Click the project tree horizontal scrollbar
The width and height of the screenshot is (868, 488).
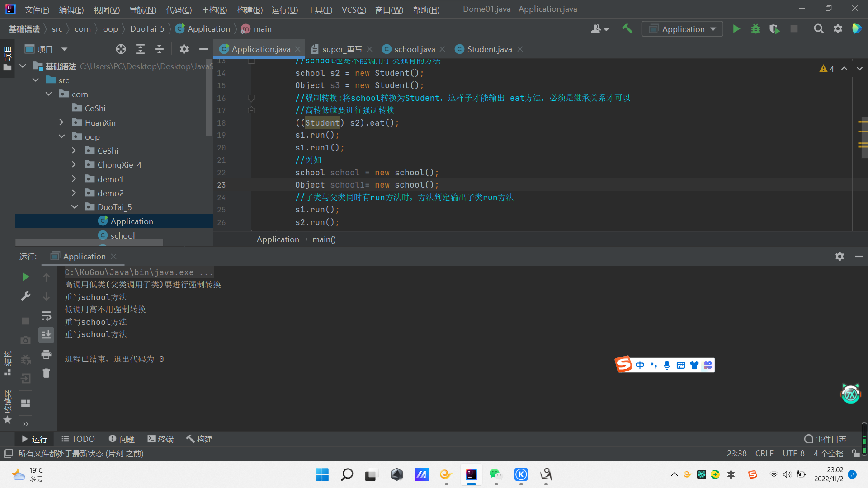click(x=89, y=243)
